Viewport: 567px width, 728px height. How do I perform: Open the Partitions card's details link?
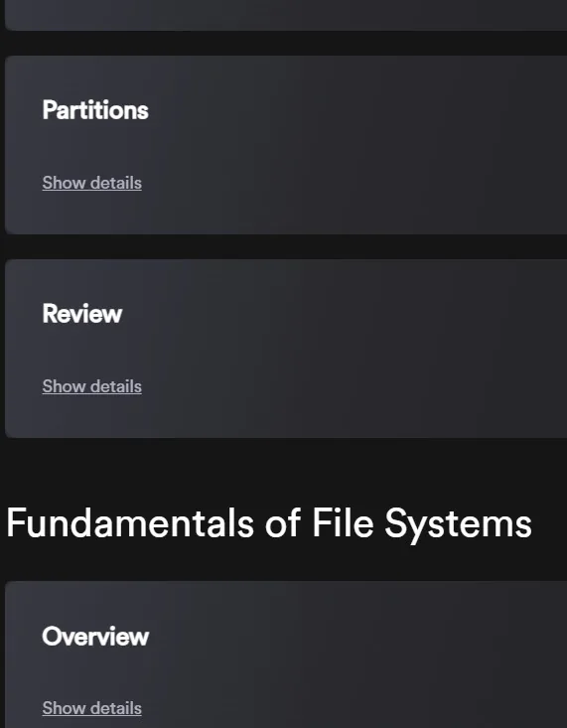[x=92, y=183]
